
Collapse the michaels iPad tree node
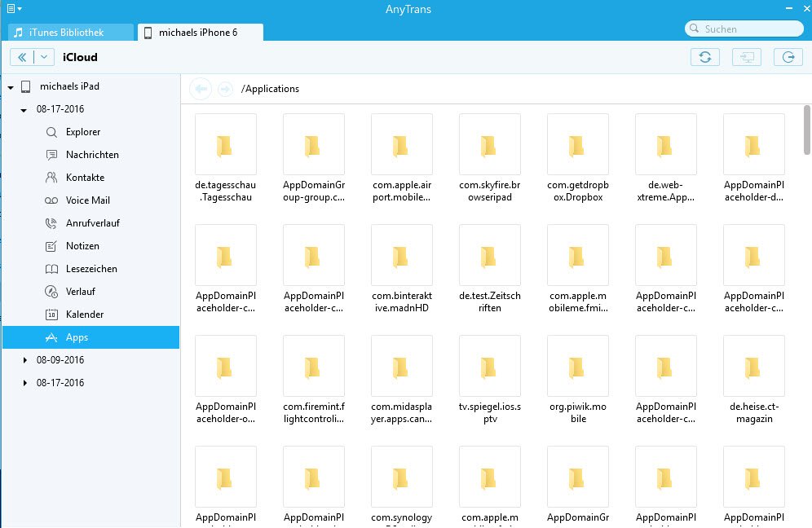tap(11, 87)
